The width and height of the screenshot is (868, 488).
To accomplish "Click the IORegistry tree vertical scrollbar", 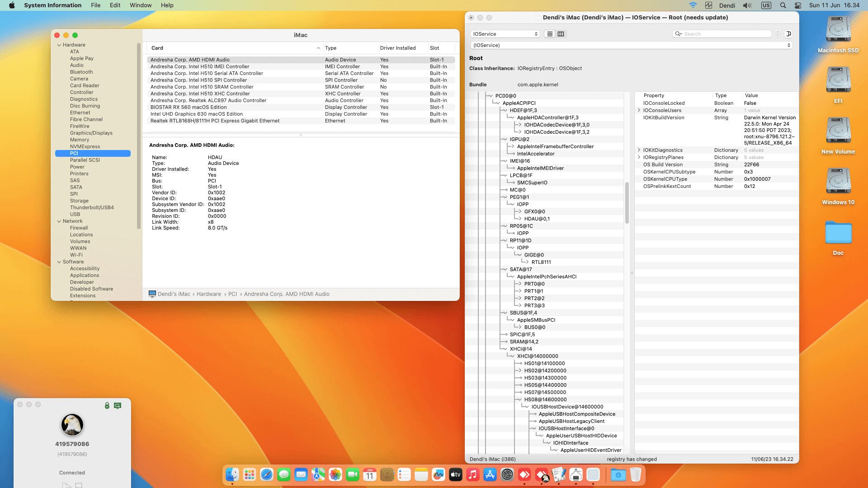I will coord(627,202).
